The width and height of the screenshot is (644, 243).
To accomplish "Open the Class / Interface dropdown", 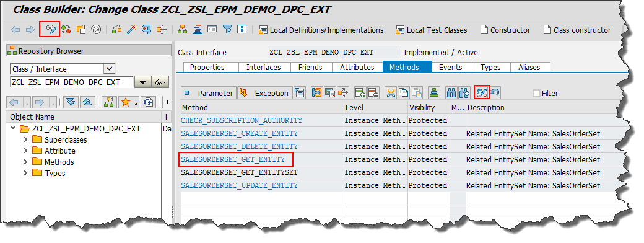I will click(109, 69).
